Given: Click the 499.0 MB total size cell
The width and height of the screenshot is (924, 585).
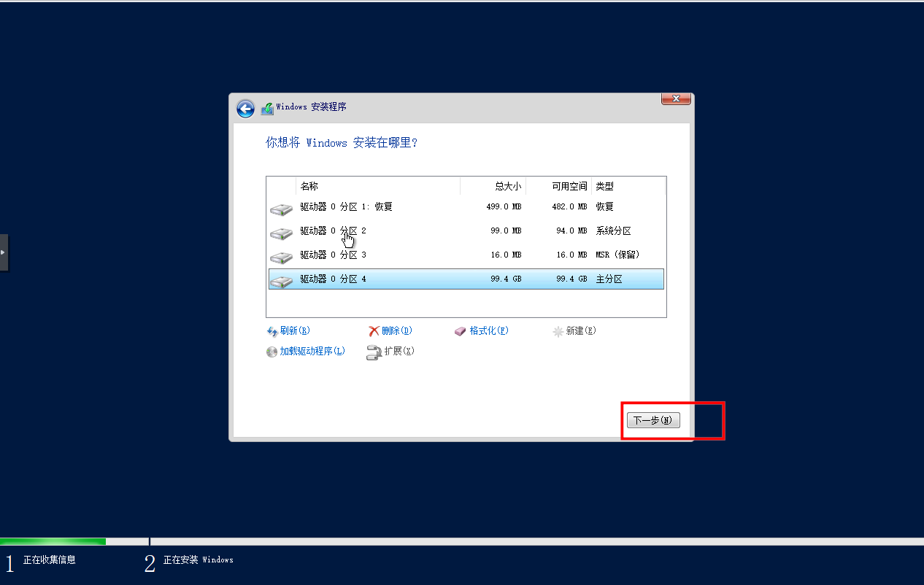Looking at the screenshot, I should 504,207.
